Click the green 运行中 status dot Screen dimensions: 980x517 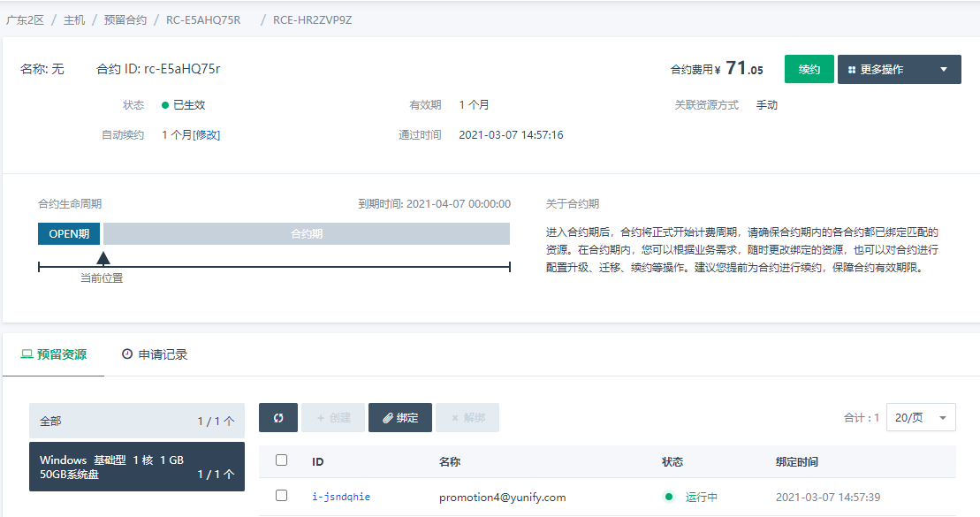tap(669, 497)
